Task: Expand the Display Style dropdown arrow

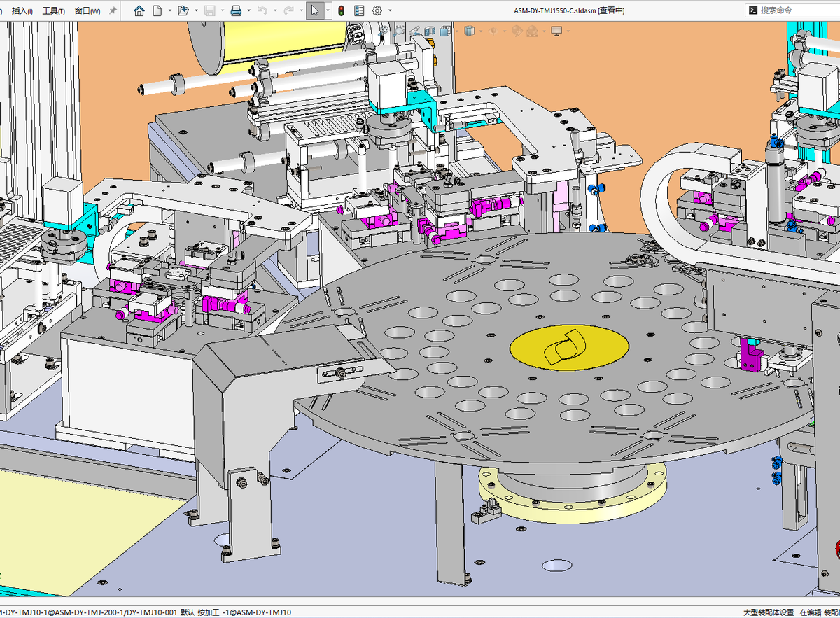Action: pos(481,31)
